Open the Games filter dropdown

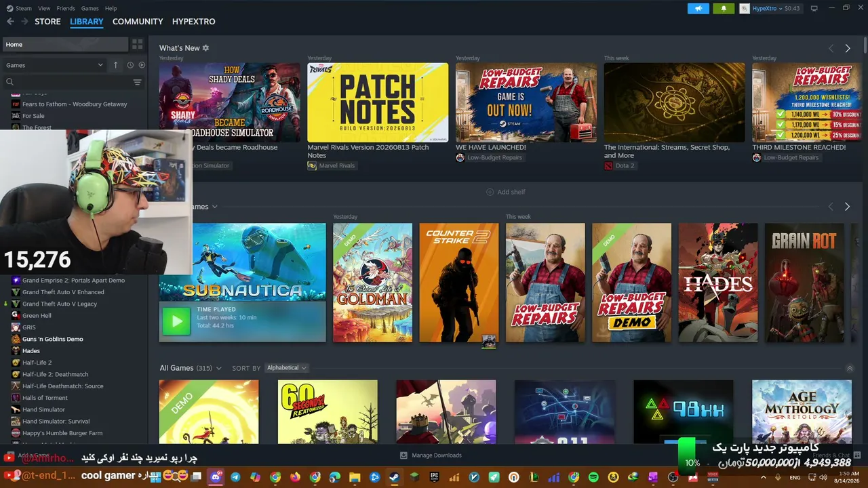tap(54, 65)
